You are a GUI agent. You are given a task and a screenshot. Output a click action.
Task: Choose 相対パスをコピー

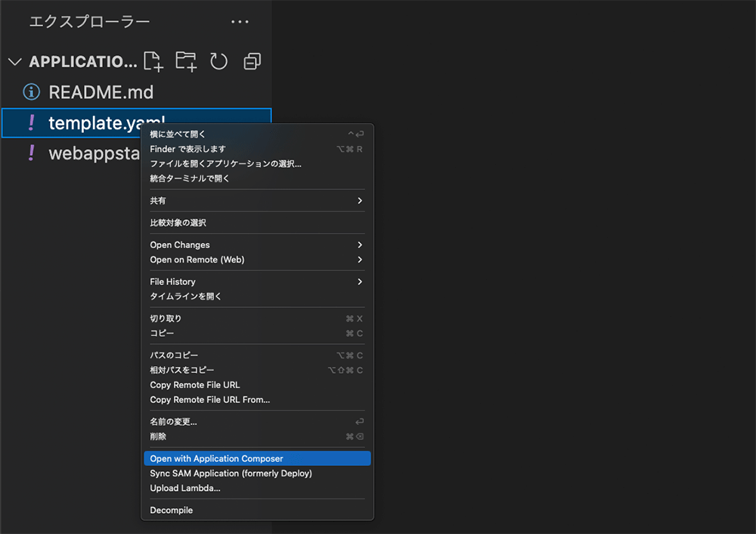point(257,370)
